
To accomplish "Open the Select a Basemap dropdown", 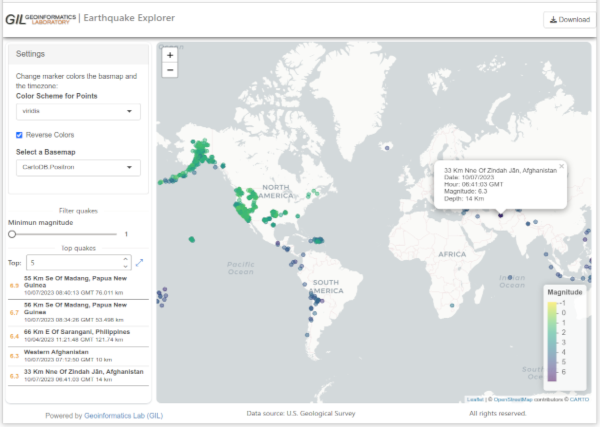I will pyautogui.click(x=78, y=168).
